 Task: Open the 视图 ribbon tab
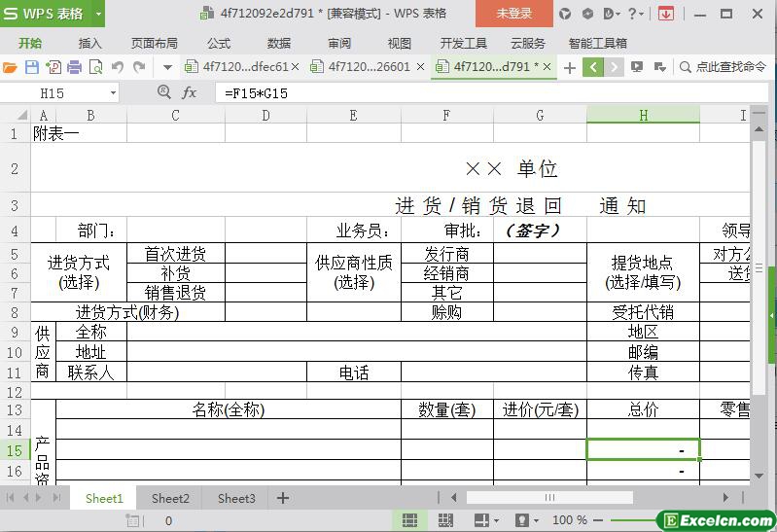tap(400, 44)
